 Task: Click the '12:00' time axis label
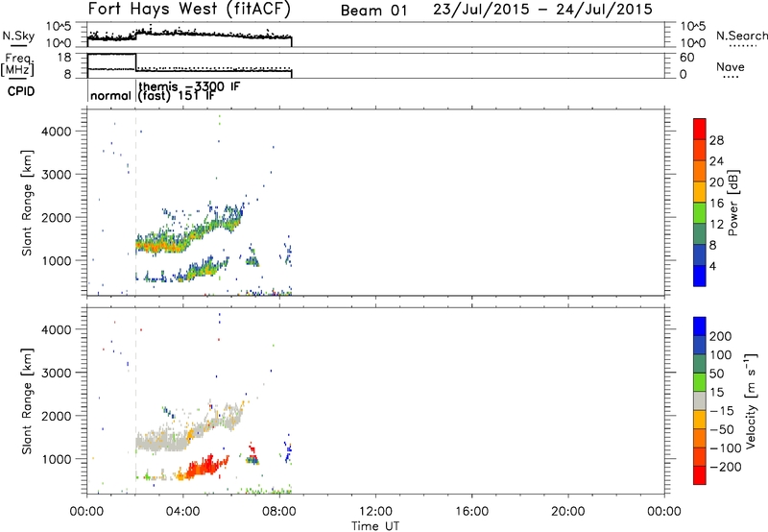(375, 512)
